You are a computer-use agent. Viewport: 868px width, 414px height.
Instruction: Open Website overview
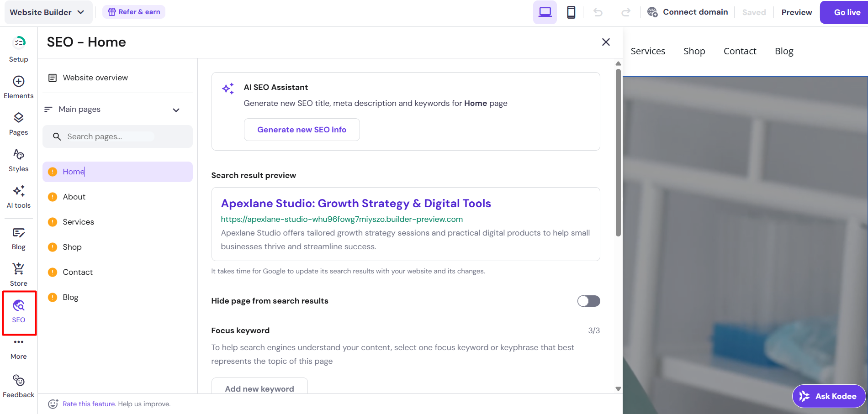pos(117,78)
